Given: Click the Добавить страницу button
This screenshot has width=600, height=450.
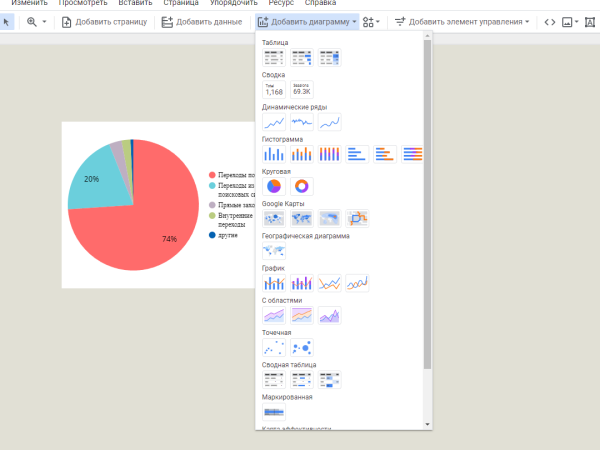Looking at the screenshot, I should [104, 21].
